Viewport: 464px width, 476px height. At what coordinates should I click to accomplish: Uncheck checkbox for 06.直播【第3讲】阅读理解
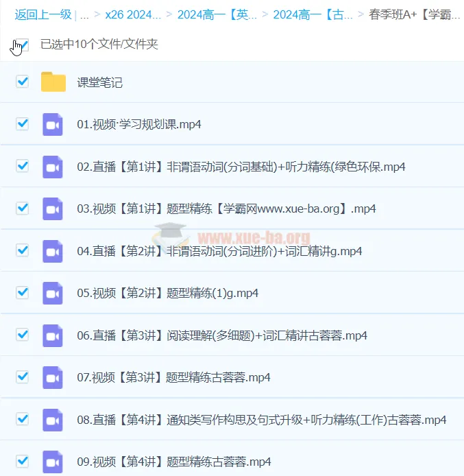pos(22,335)
